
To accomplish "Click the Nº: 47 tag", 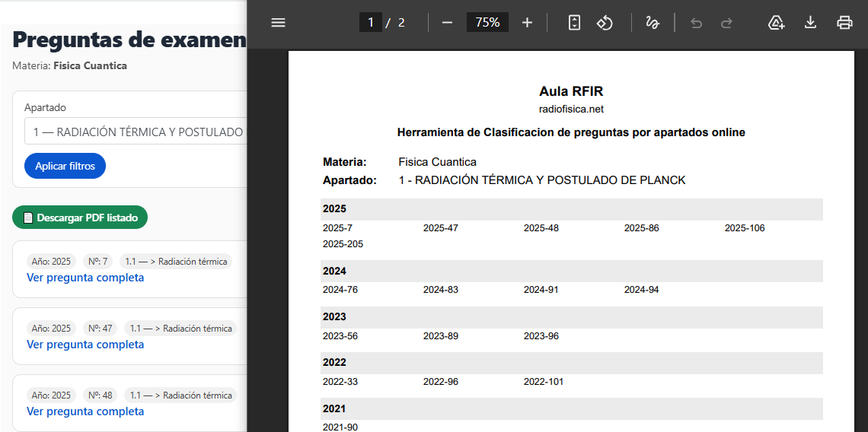I will click(x=101, y=329).
